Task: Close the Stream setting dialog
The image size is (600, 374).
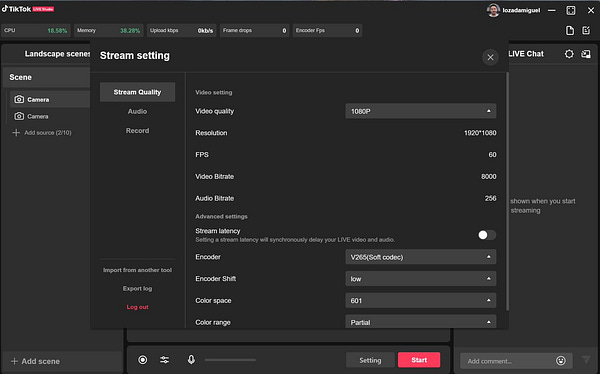Action: click(490, 57)
